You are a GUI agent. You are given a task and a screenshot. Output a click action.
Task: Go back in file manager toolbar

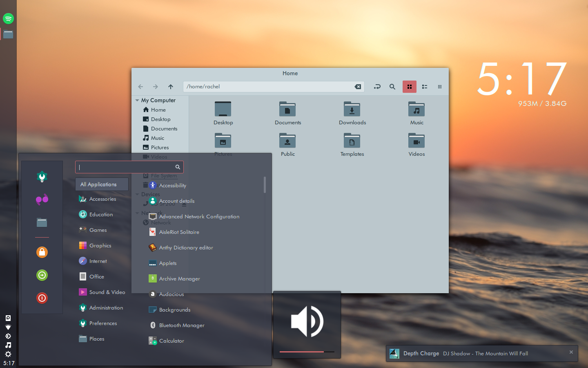140,87
